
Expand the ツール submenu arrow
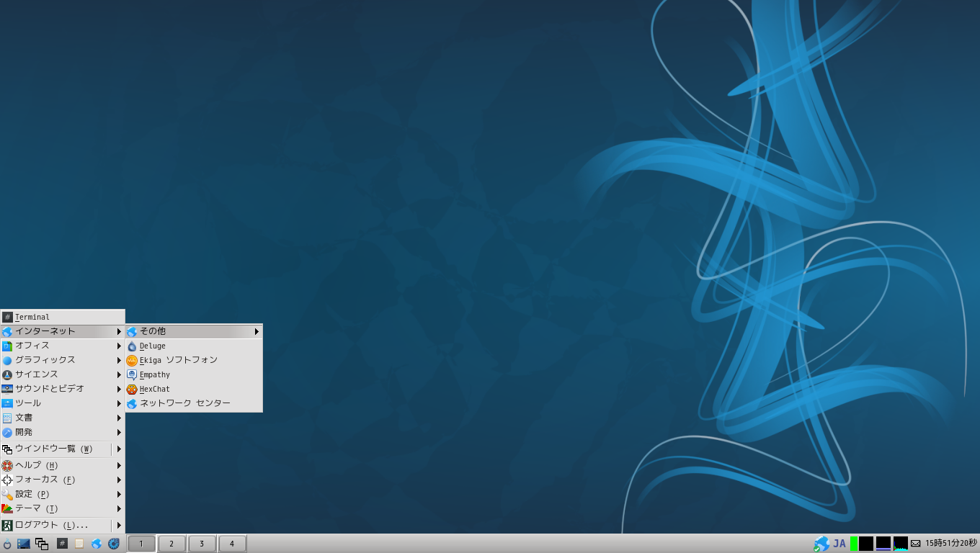(x=119, y=403)
